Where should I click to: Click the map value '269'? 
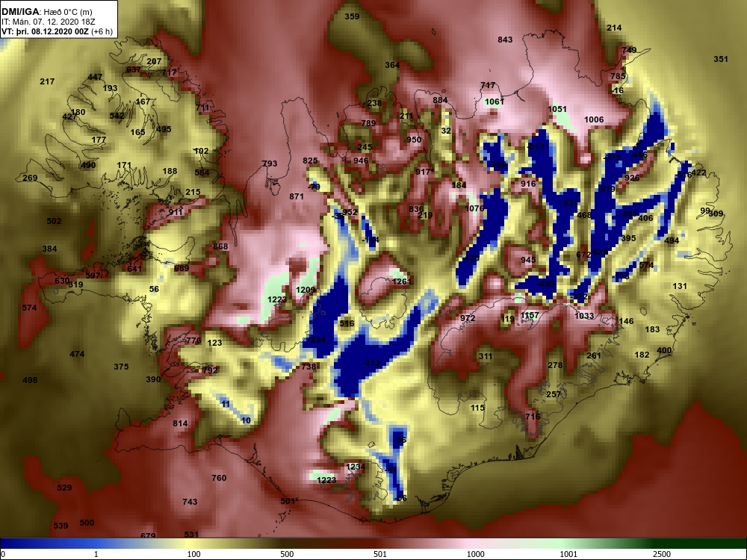tap(30, 178)
